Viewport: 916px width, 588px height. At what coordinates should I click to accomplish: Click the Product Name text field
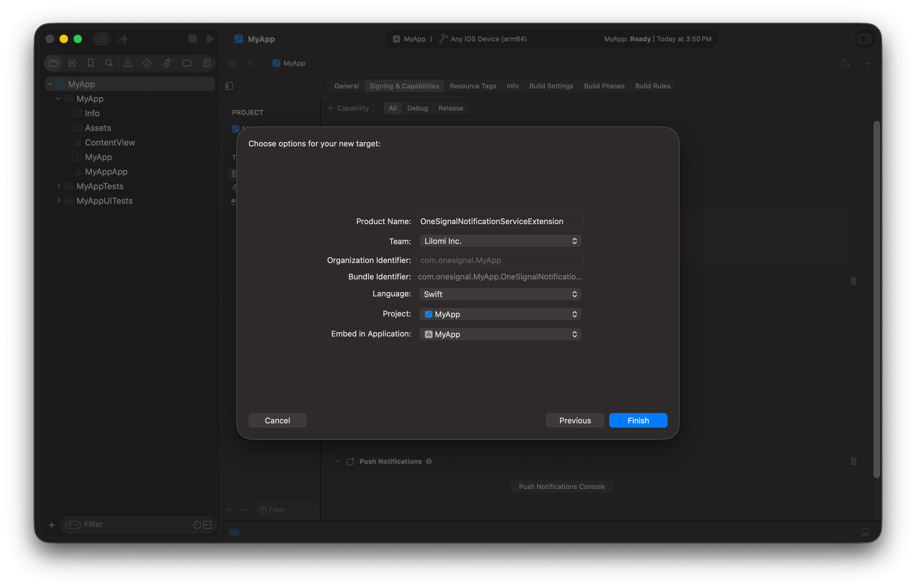pyautogui.click(x=500, y=221)
